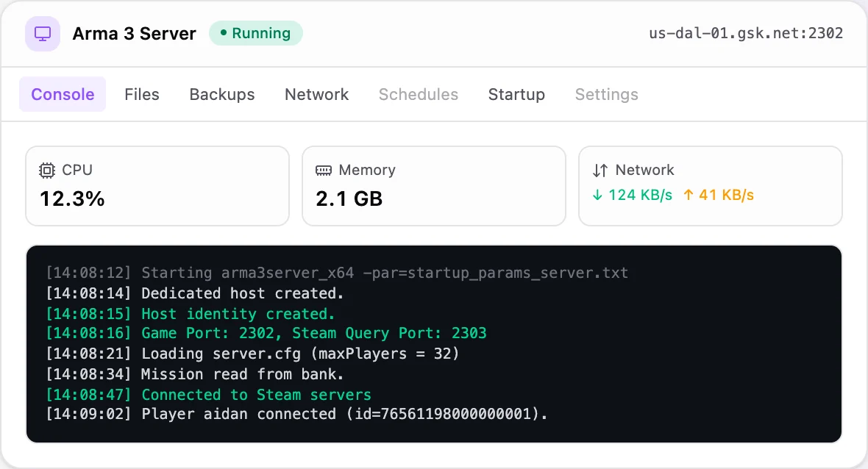Click log line Player aidan connected

tap(296, 415)
